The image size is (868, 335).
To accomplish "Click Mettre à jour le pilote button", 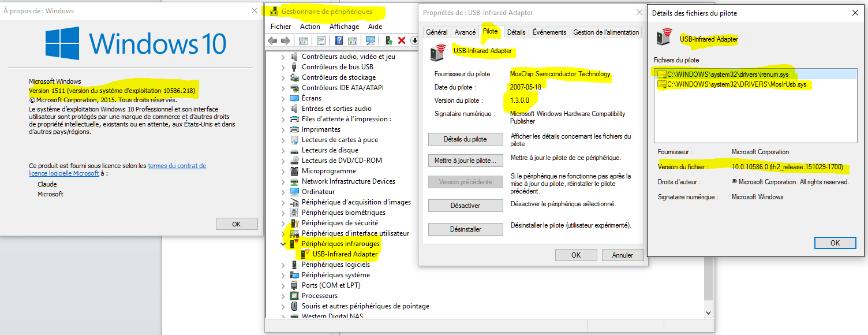I will pyautogui.click(x=465, y=161).
